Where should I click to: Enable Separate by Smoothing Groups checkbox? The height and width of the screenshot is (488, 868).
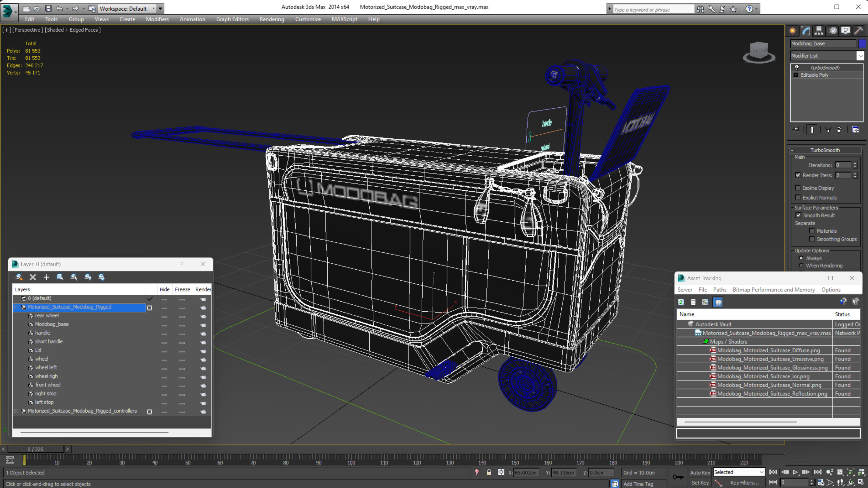[x=812, y=239]
